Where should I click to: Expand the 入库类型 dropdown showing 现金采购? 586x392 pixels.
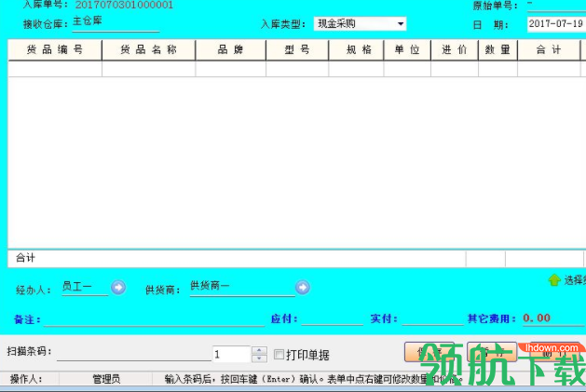401,24
